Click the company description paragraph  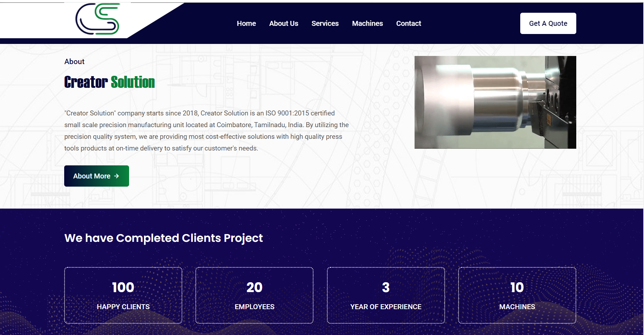pyautogui.click(x=206, y=131)
